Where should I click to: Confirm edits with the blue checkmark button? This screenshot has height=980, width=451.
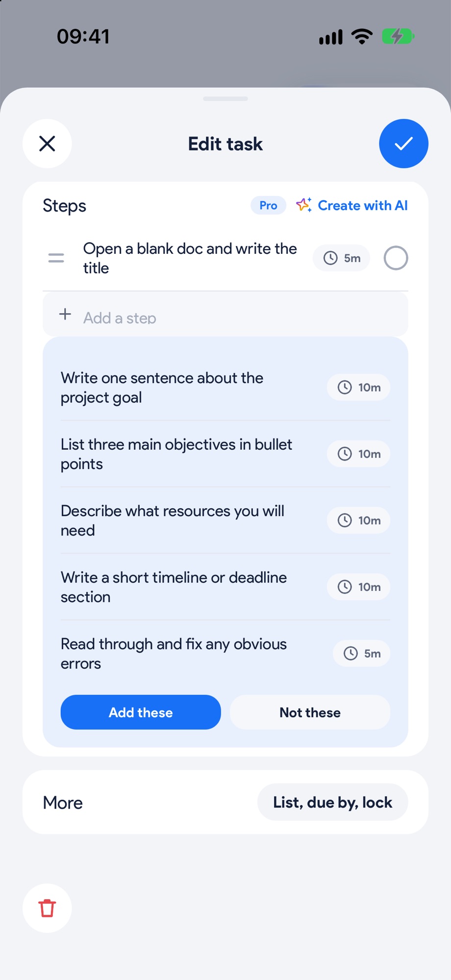tap(403, 144)
